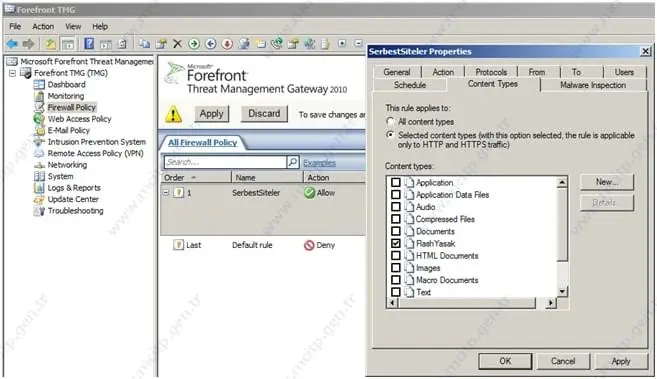Click the Discard button
This screenshot has height=379, width=657.
(x=264, y=113)
